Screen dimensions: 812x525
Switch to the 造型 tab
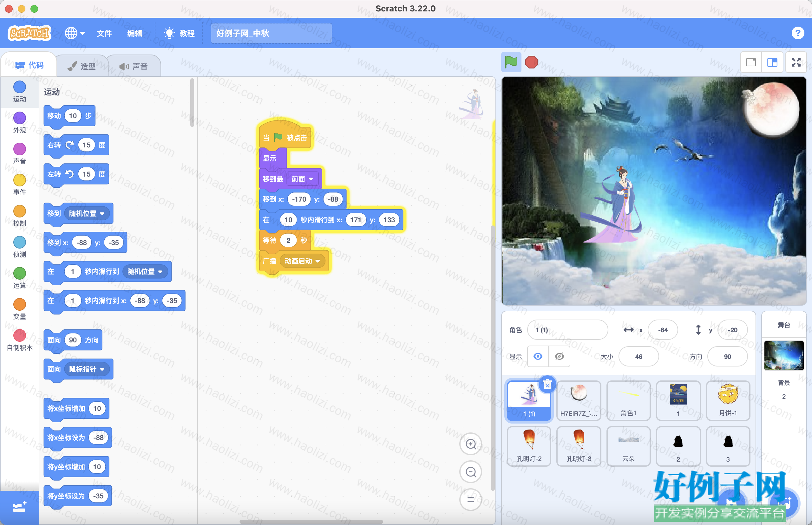tap(82, 66)
